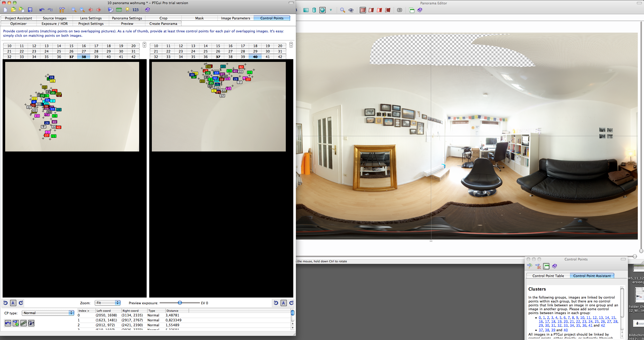Viewport: 644px width, 340px height.
Task: Toggle the left pane auto-rotate 'A' button
Action: coord(13,303)
